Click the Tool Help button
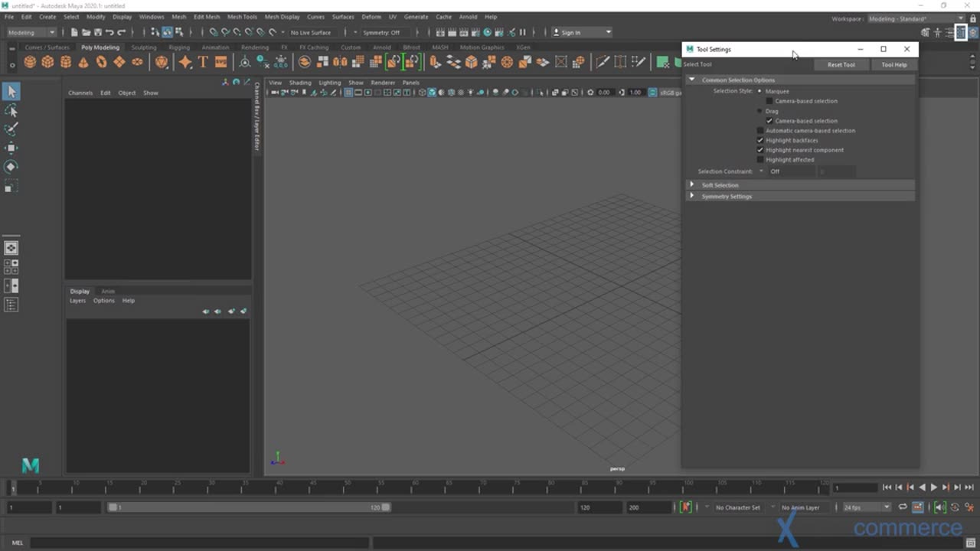 (x=893, y=65)
